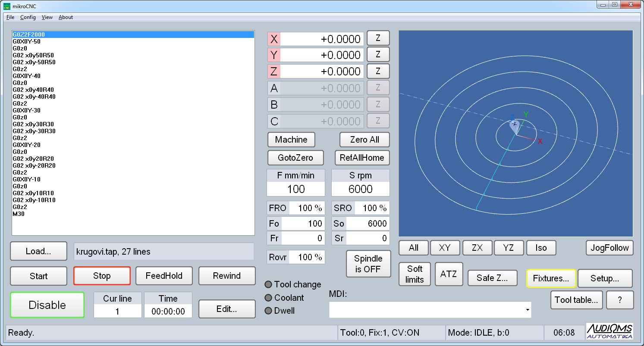Start the G-code program

(38, 276)
